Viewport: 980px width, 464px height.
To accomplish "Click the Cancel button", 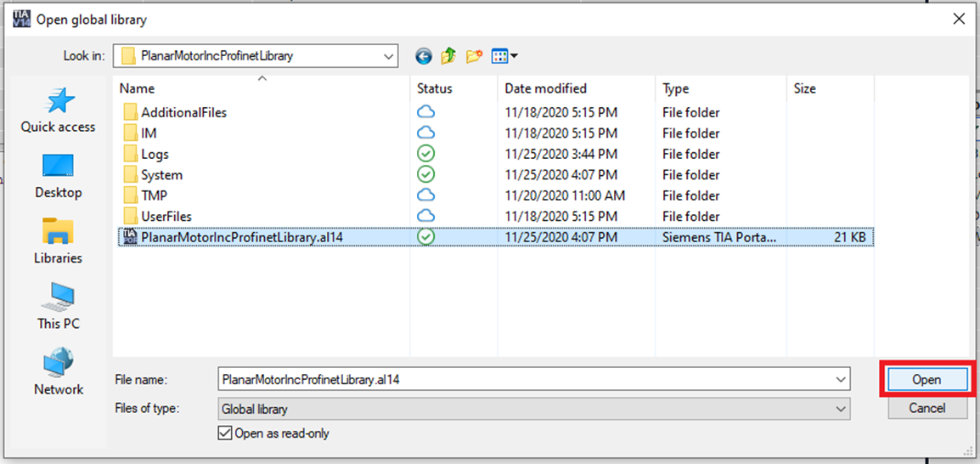I will point(926,408).
